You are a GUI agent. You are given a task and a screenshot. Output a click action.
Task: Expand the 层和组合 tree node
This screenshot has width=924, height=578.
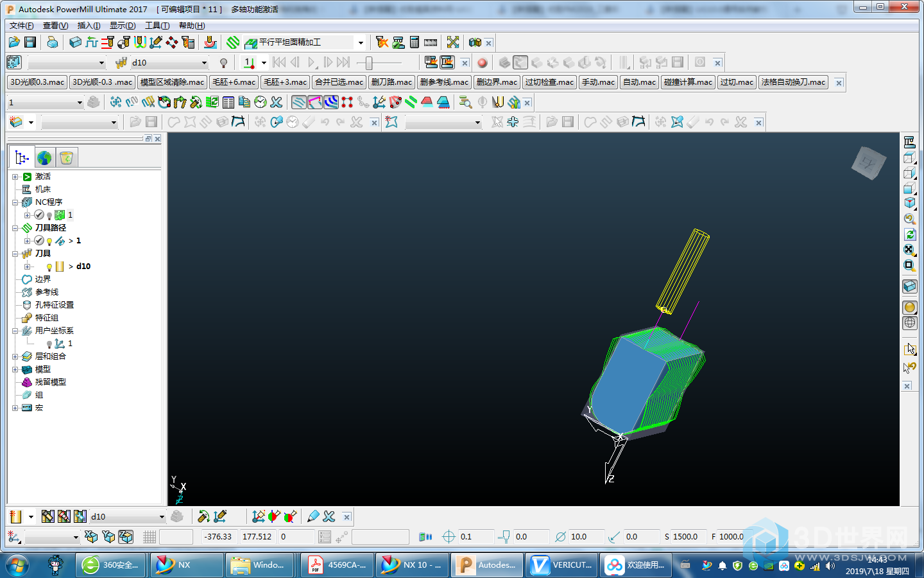(15, 356)
